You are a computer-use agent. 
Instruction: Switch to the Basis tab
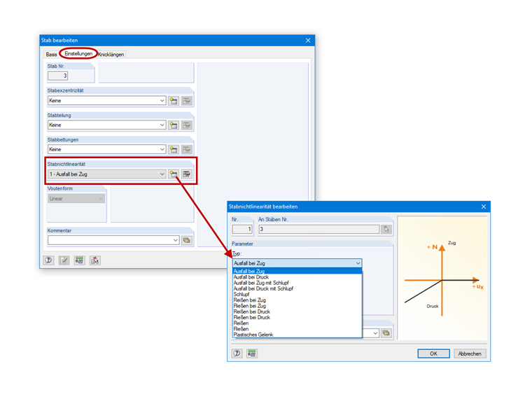pyautogui.click(x=52, y=55)
